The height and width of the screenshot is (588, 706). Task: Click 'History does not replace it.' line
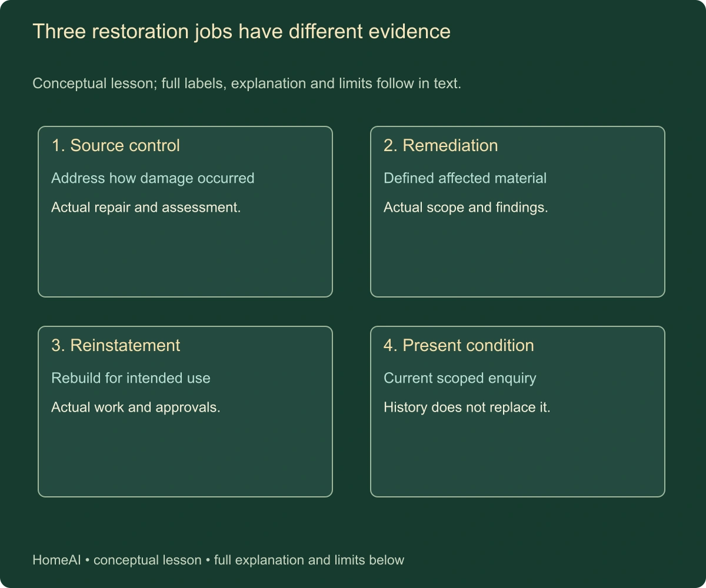coord(467,407)
